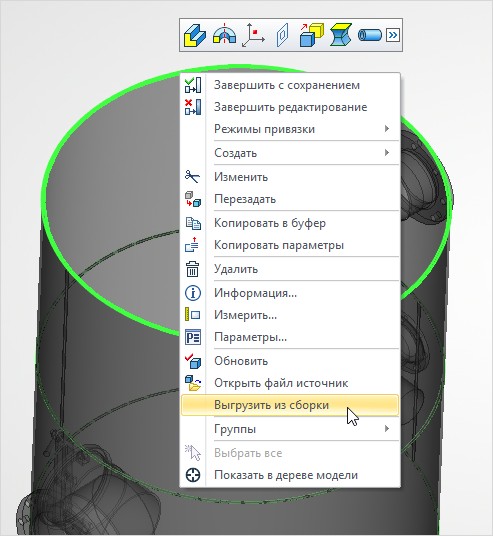Click the blue cylinder pipe icon
This screenshot has height=536, width=493.
point(370,35)
